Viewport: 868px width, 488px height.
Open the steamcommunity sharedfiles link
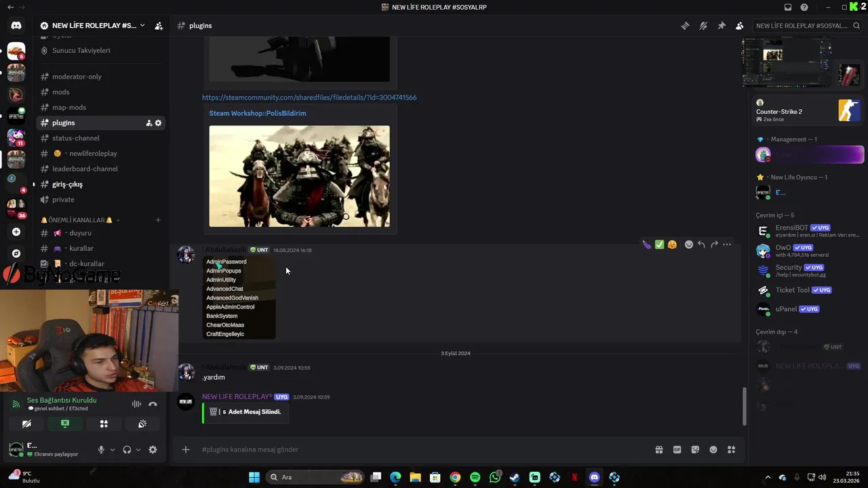(x=309, y=98)
